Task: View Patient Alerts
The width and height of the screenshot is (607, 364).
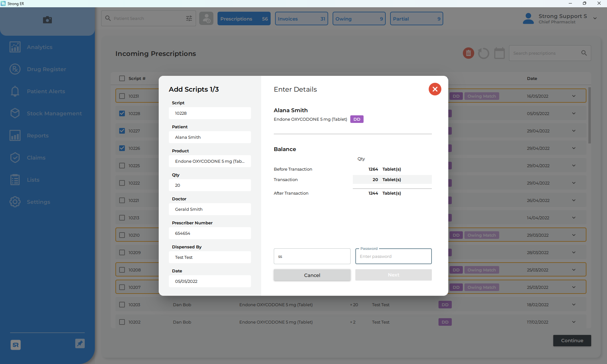Action: pos(46,91)
